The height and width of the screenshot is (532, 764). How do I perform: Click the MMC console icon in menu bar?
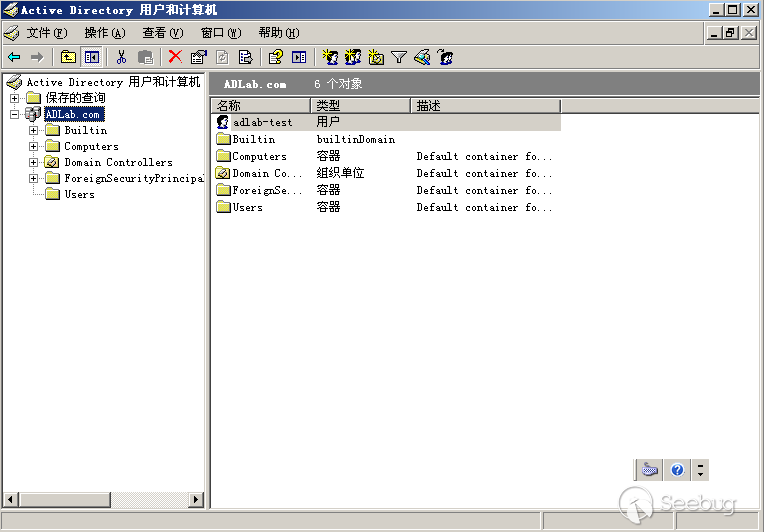point(11,33)
